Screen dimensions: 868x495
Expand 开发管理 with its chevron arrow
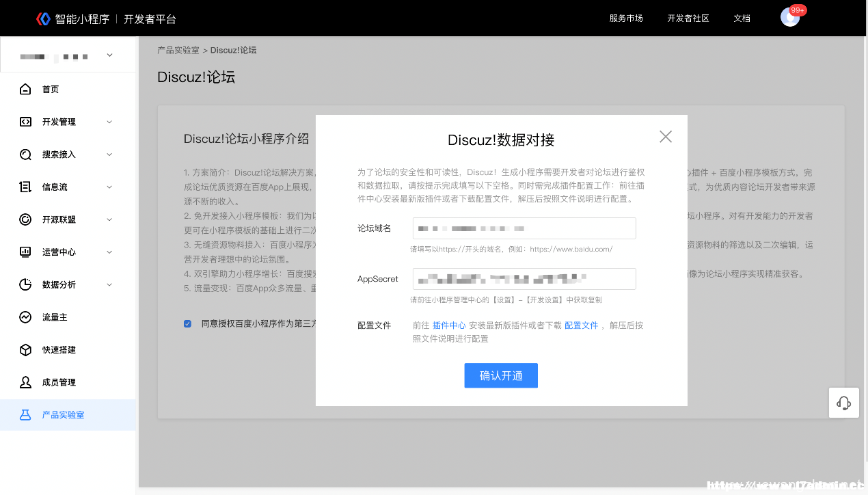109,122
